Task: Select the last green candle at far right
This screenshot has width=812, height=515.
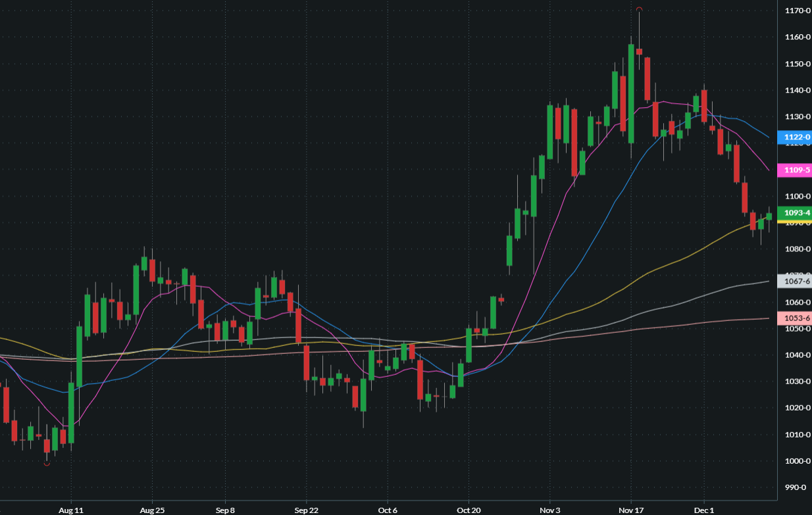Action: (x=769, y=216)
